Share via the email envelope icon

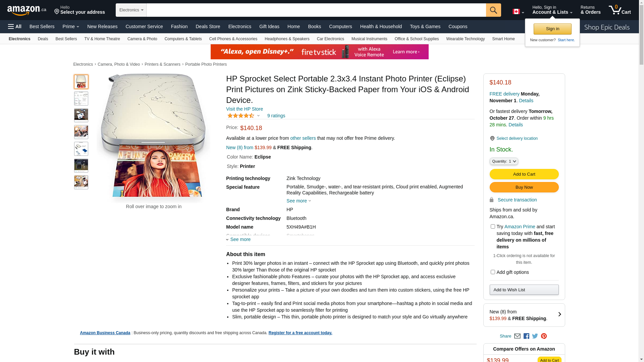(517, 336)
